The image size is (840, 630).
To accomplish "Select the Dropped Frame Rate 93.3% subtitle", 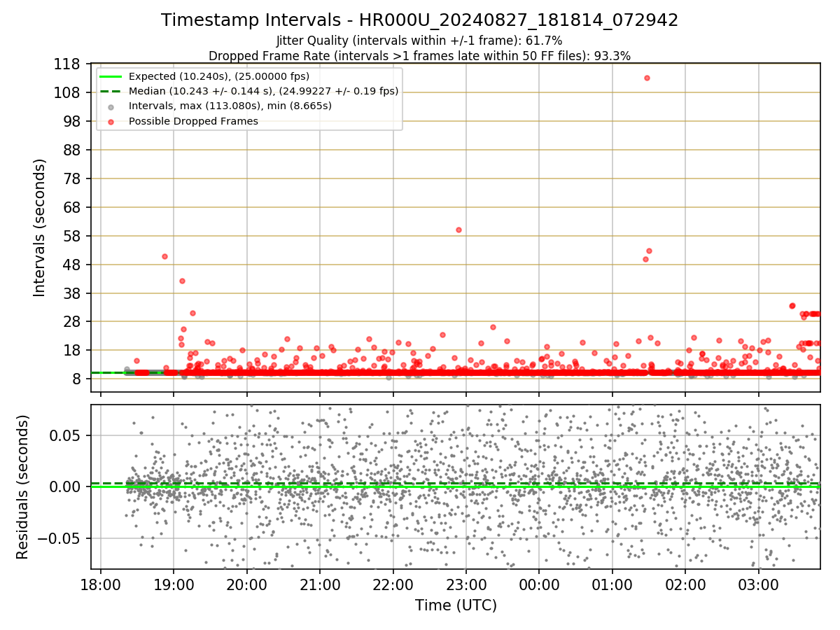I will click(420, 56).
